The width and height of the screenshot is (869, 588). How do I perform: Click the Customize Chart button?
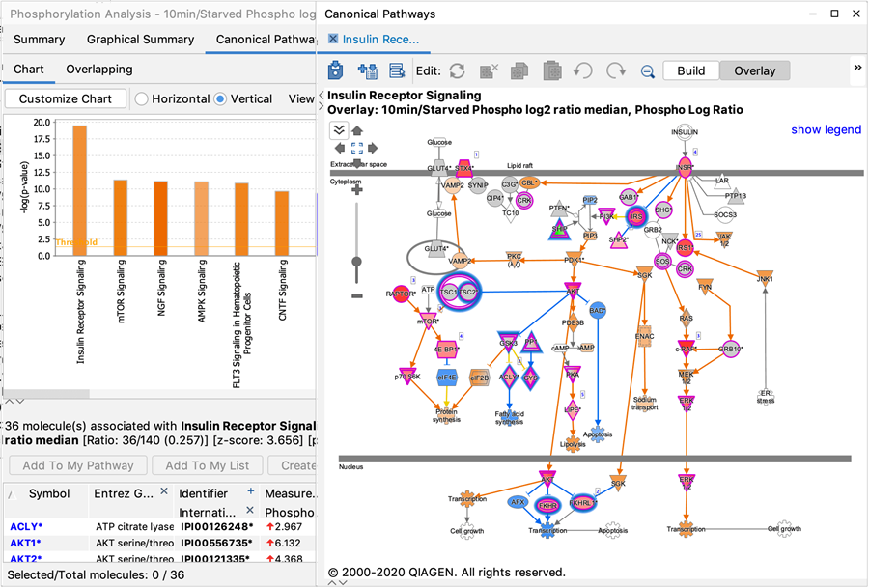[66, 98]
